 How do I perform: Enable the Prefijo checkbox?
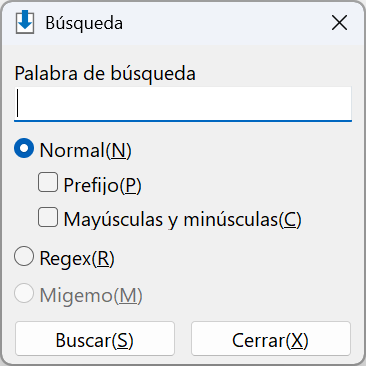click(x=48, y=182)
